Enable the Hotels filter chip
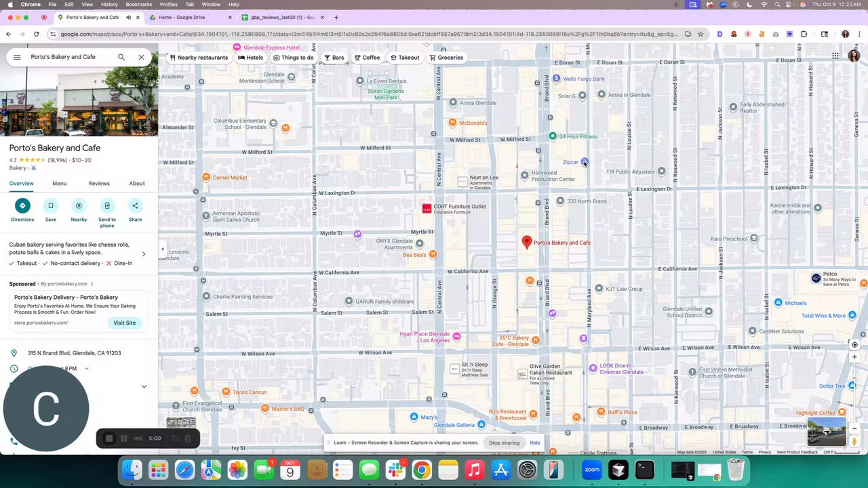Viewport: 868px width, 488px height. tap(250, 58)
